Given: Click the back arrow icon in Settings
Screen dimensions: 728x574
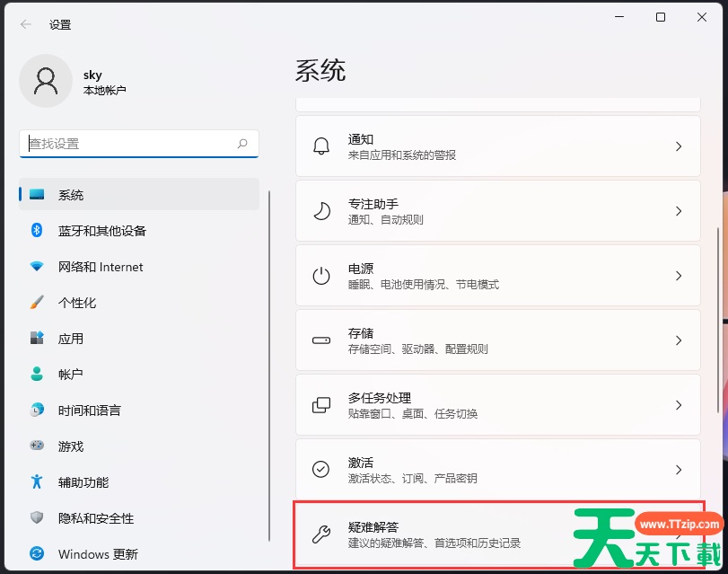Looking at the screenshot, I should tap(26, 24).
